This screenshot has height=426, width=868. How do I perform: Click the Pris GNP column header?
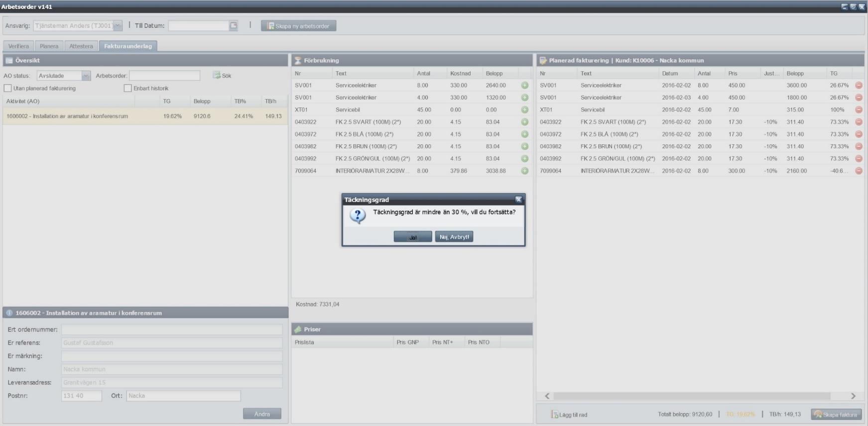411,342
